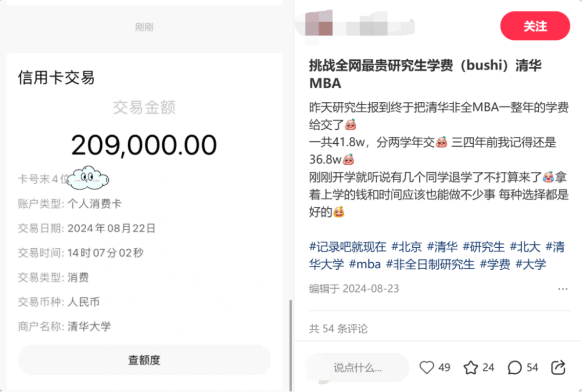Click the 查额度 button
Image resolution: width=582 pixels, height=392 pixels.
coord(144,360)
